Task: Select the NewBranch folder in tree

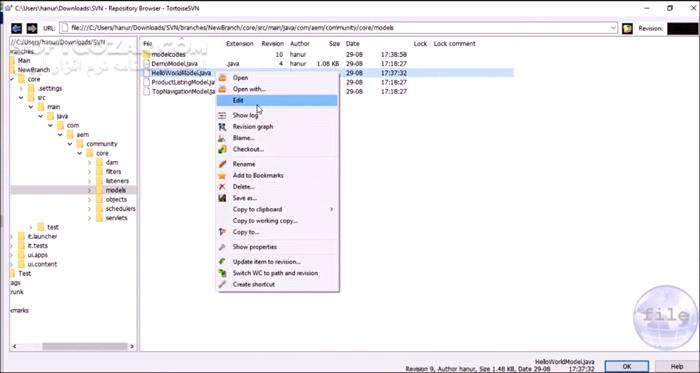Action: coord(34,70)
